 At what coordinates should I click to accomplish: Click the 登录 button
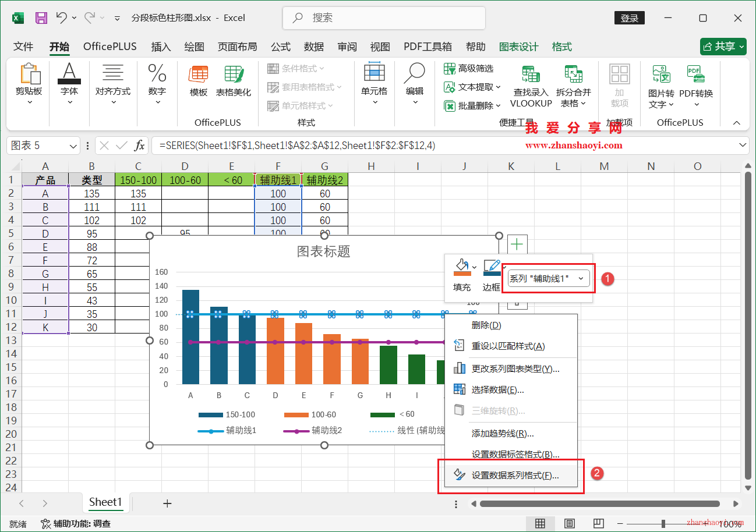[629, 17]
